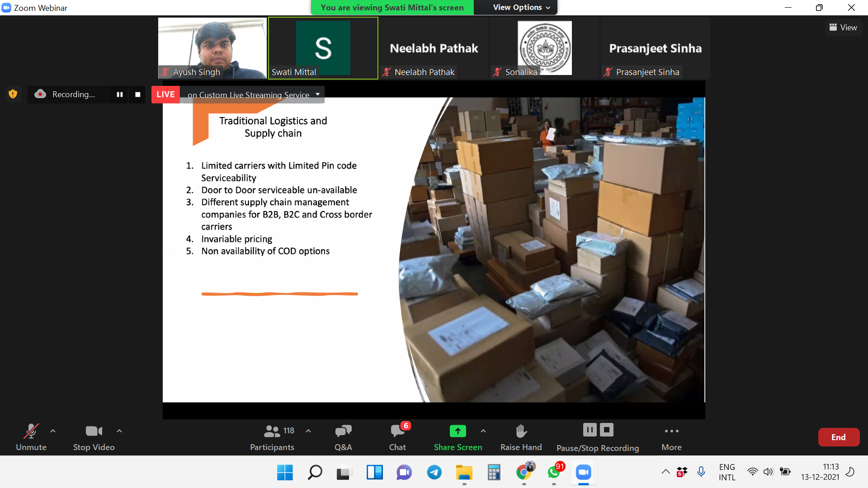The width and height of the screenshot is (868, 488).
Task: Open the Chat panel with 6 unread
Action: [398, 436]
